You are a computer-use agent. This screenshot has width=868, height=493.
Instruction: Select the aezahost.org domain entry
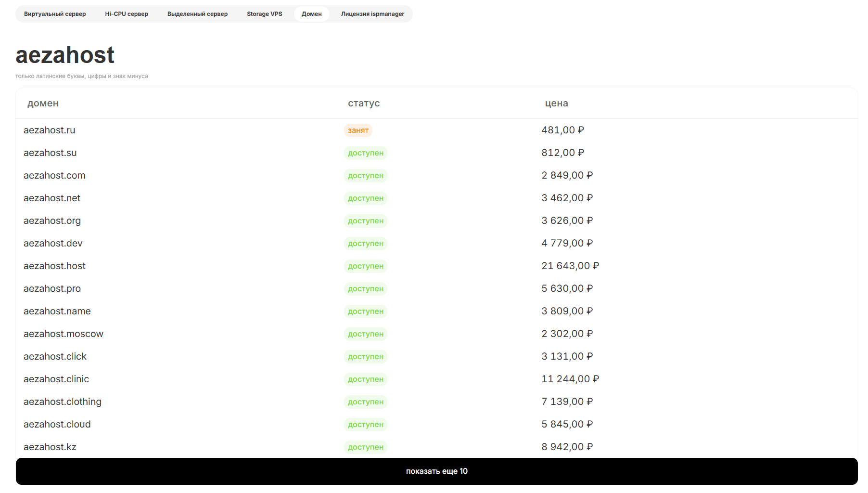tap(52, 221)
